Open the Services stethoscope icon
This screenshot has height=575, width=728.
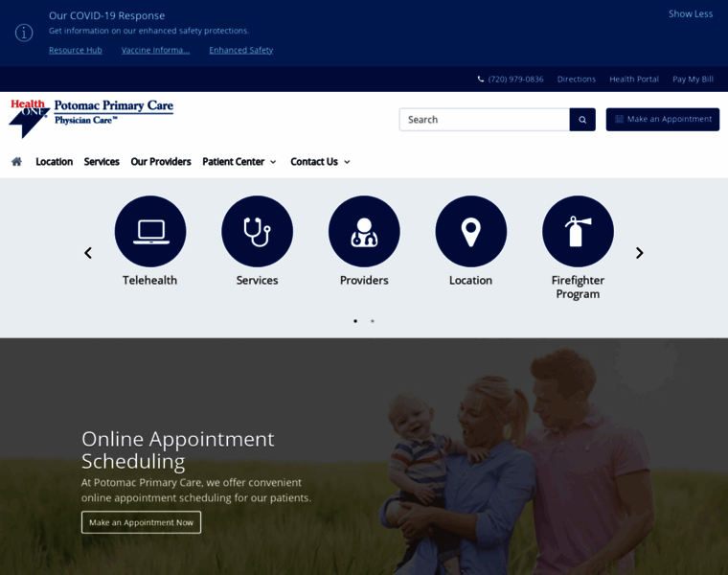pyautogui.click(x=258, y=231)
